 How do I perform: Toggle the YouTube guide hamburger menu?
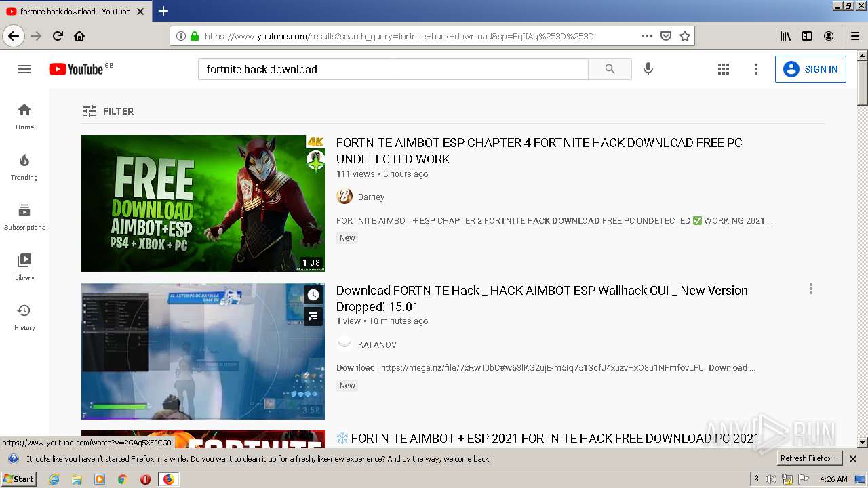[x=24, y=69]
